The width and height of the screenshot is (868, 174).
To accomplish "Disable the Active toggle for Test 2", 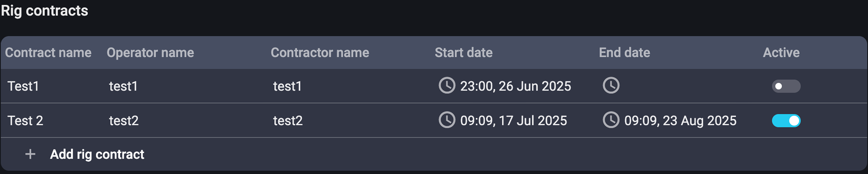I will pyautogui.click(x=786, y=121).
